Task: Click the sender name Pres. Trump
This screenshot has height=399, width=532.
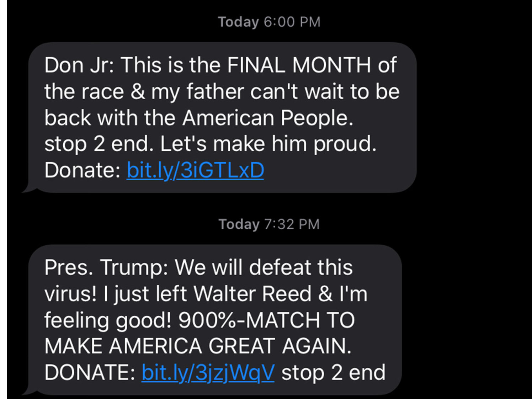Action: pos(100,268)
